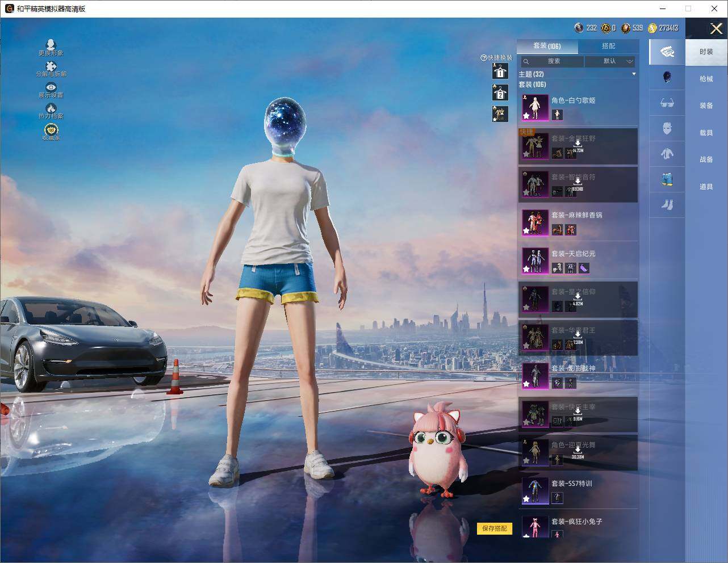
Task: Click the 角色-白勺歌姬 title text
Action: point(574,100)
